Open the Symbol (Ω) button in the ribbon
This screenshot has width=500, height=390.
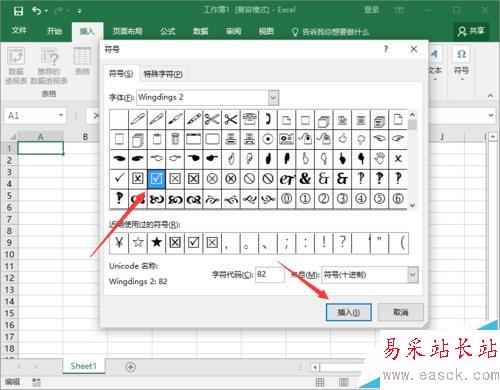click(461, 63)
